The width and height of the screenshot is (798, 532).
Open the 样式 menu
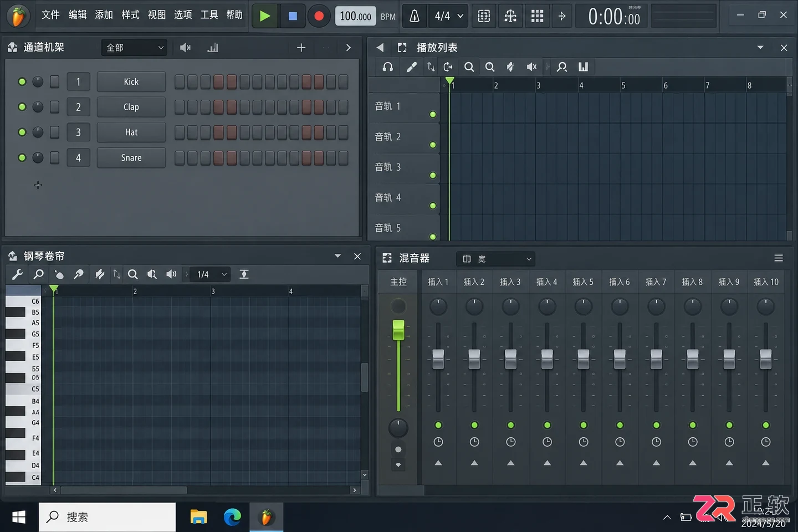(130, 14)
